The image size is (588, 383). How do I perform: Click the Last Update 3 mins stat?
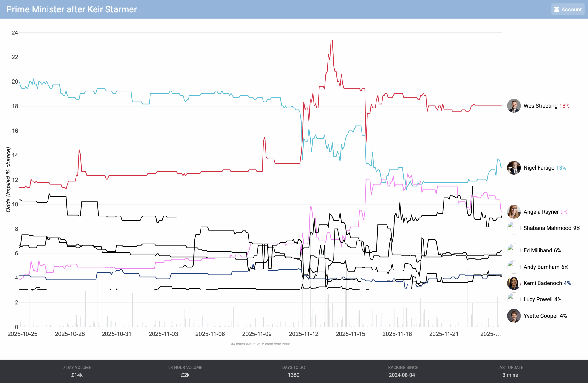[x=510, y=371]
